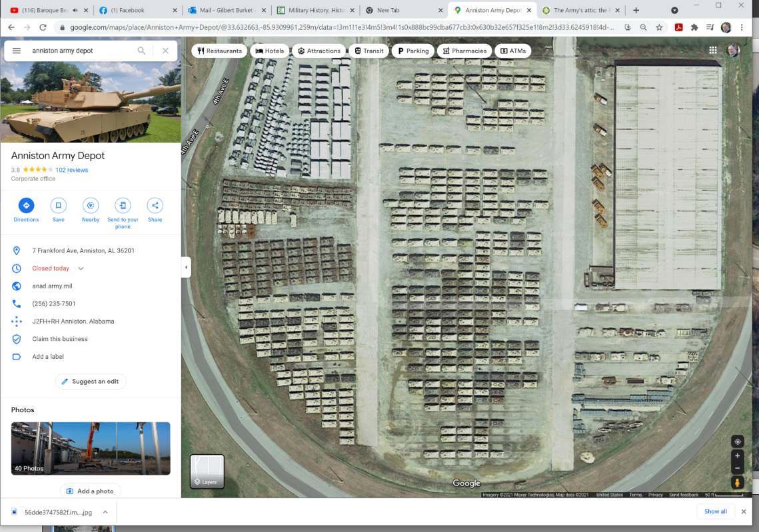This screenshot has height=532, width=759.
Task: Open the 102 reviews link
Action: (x=72, y=170)
